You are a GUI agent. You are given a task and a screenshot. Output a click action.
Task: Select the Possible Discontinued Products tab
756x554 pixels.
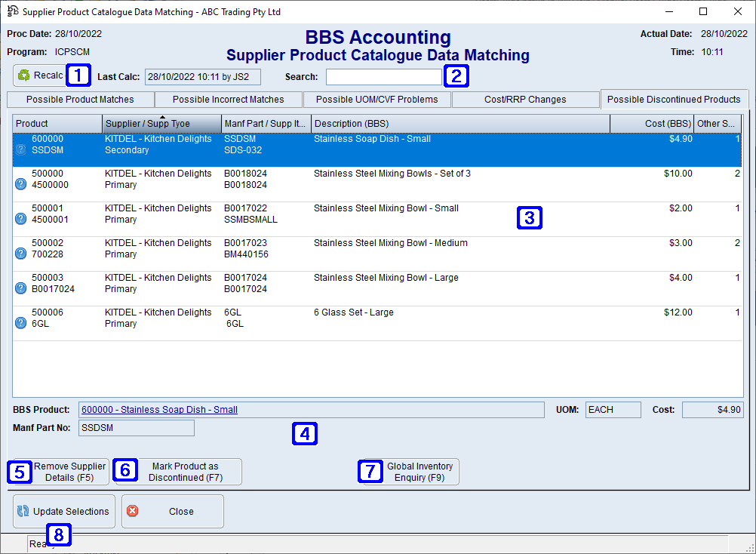[x=674, y=99]
